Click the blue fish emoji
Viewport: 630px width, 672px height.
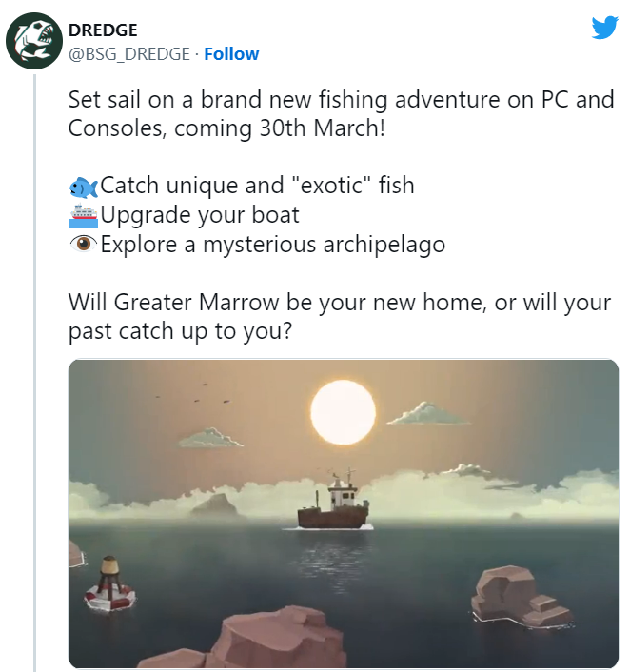pyautogui.click(x=84, y=186)
